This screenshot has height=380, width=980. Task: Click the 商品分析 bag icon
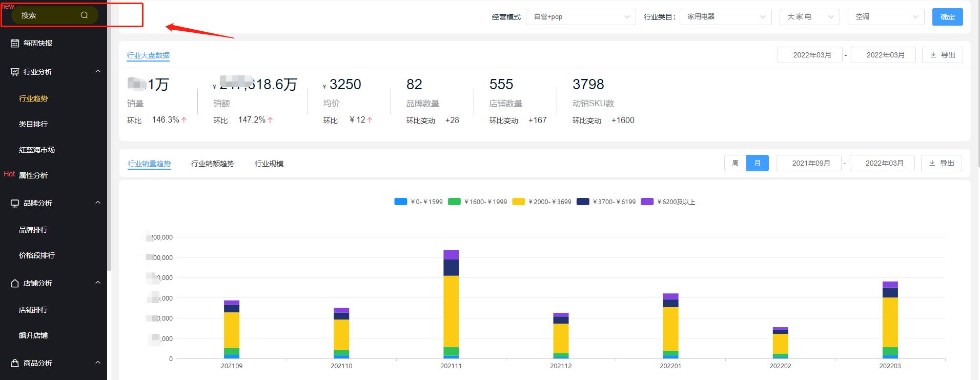[15, 363]
